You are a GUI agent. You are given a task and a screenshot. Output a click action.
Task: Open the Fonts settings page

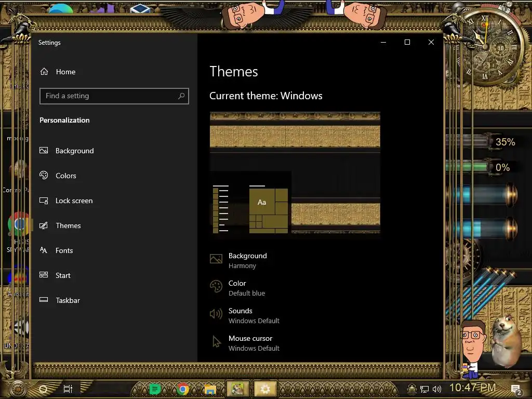(56, 250)
